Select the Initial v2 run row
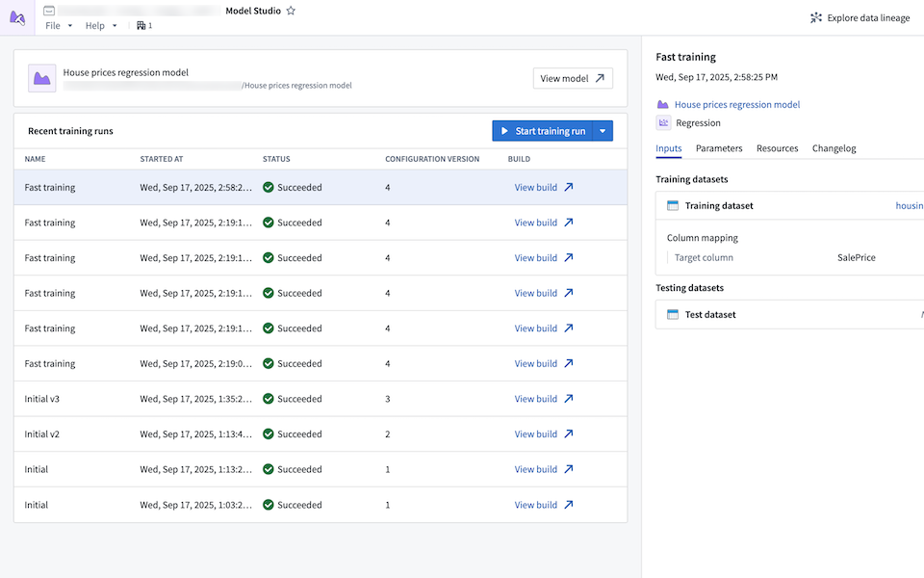Screen dimensions: 924x578 pyautogui.click(x=321, y=434)
